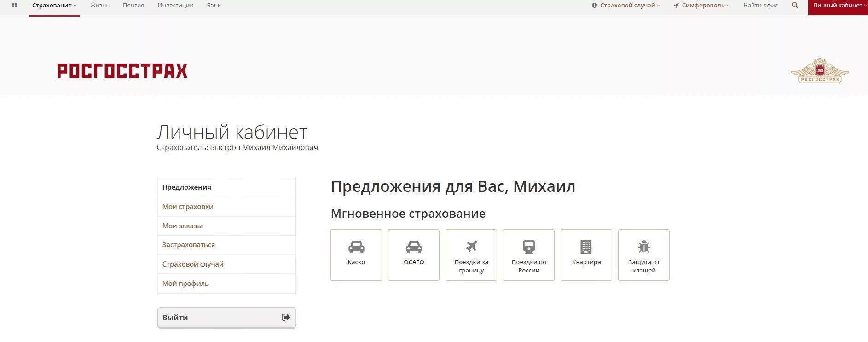
Task: Click the policyholder name Быстров Михаил Михайлович
Action: [x=264, y=148]
